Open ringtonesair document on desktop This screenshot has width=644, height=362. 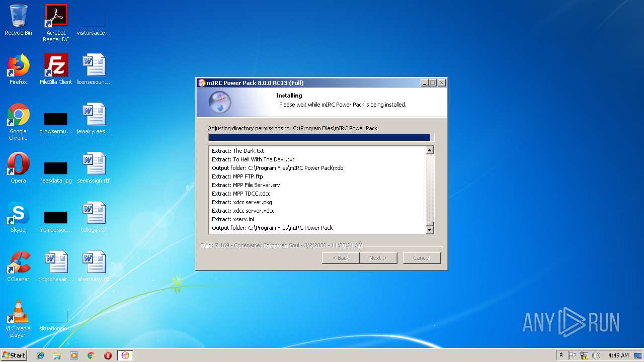coord(56,266)
